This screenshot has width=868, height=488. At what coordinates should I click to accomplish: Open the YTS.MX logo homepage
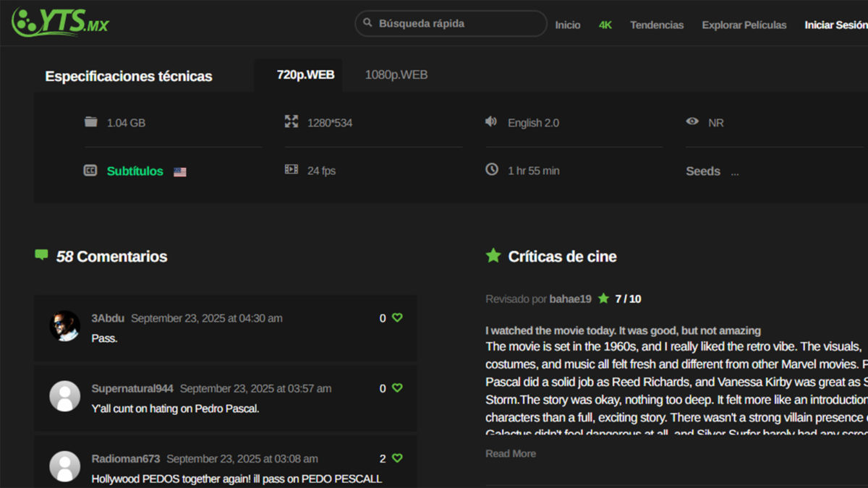[60, 22]
